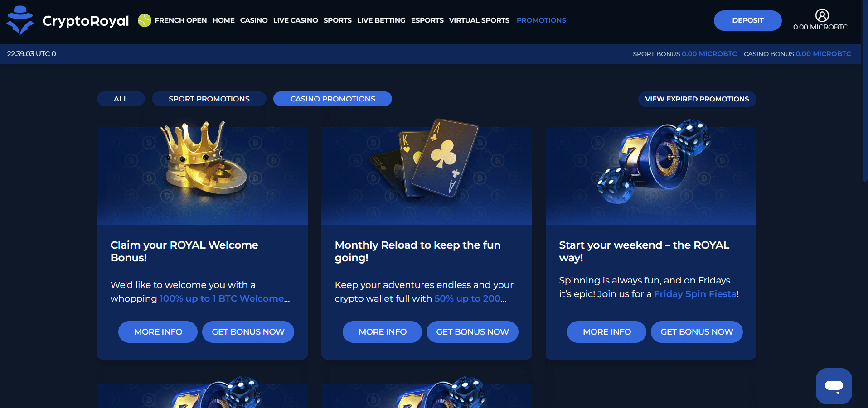868x408 pixels.
Task: Get Bonus Now for Welcome Bonus
Action: coord(248,332)
